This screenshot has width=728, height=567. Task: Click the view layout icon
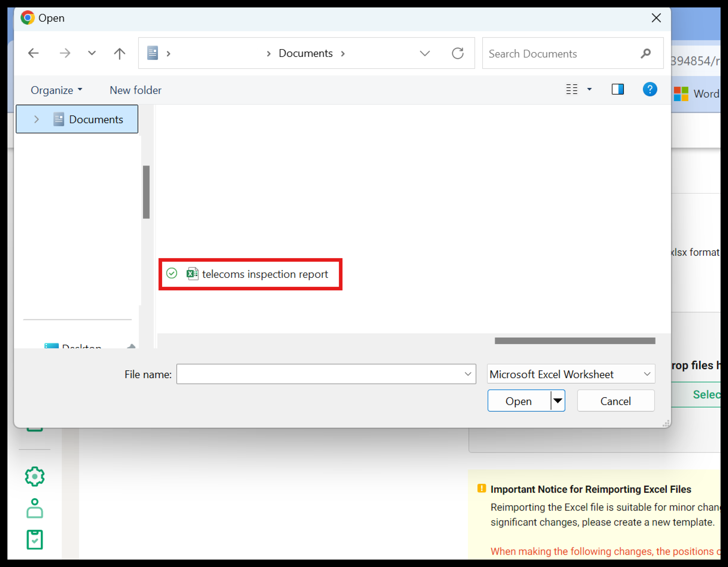[572, 89]
